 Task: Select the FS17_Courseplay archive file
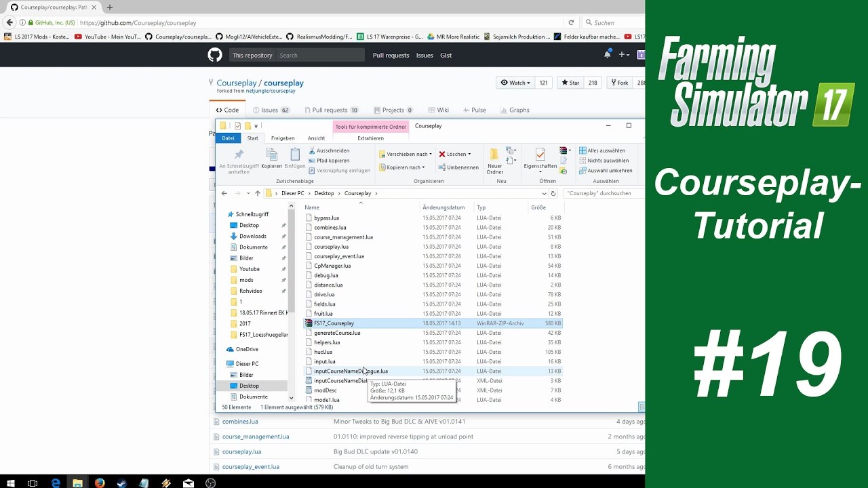pyautogui.click(x=433, y=323)
